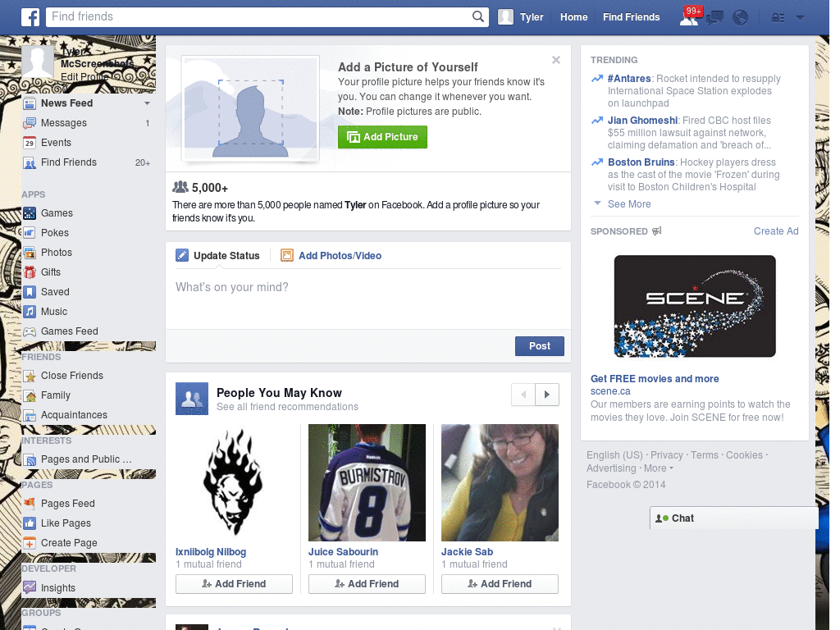The image size is (840, 630).
Task: Click the Post button
Action: coord(540,346)
